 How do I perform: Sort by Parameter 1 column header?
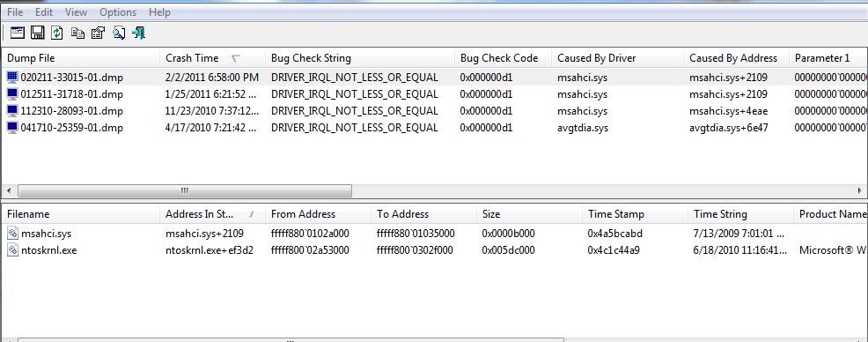point(828,58)
